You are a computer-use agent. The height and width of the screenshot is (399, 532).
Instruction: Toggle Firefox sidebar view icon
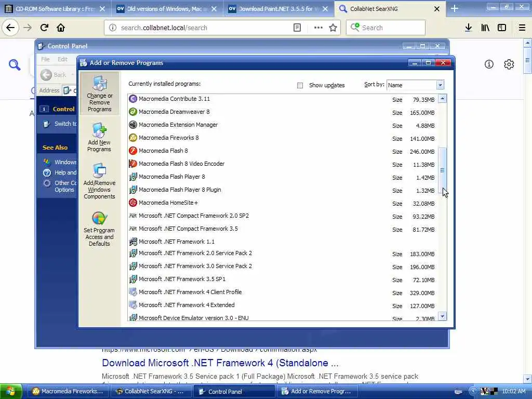pos(502,28)
